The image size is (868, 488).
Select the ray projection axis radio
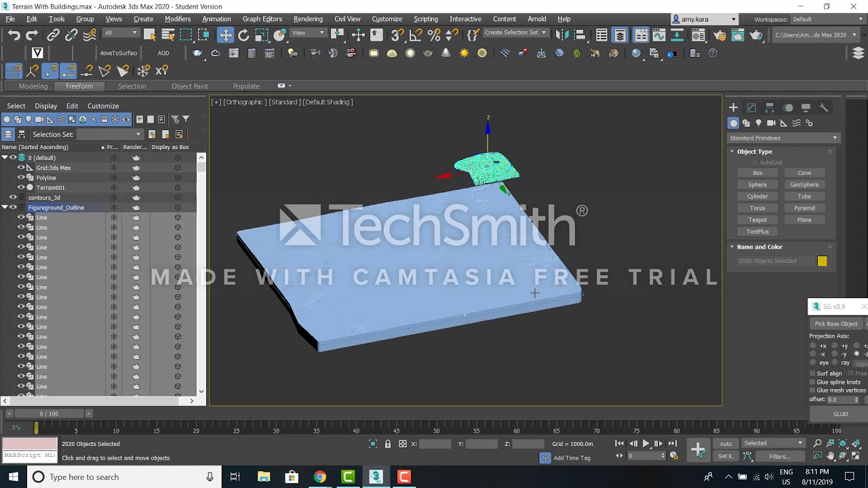835,363
